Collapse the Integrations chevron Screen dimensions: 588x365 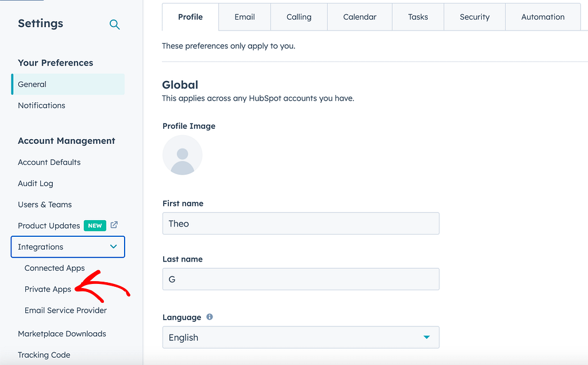(x=113, y=247)
